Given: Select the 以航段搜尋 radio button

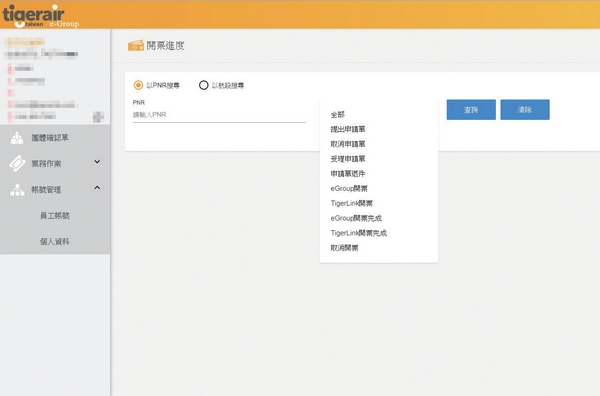Looking at the screenshot, I should [204, 85].
